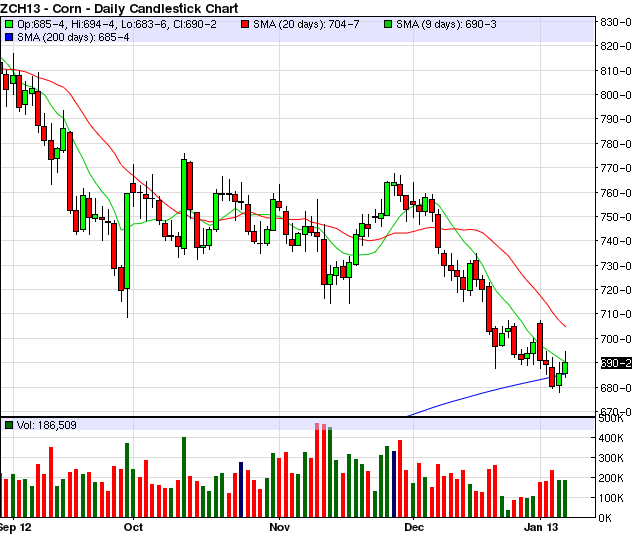This screenshot has width=640, height=536.
Task: Click the 0K volume axis label
Action: point(605,518)
